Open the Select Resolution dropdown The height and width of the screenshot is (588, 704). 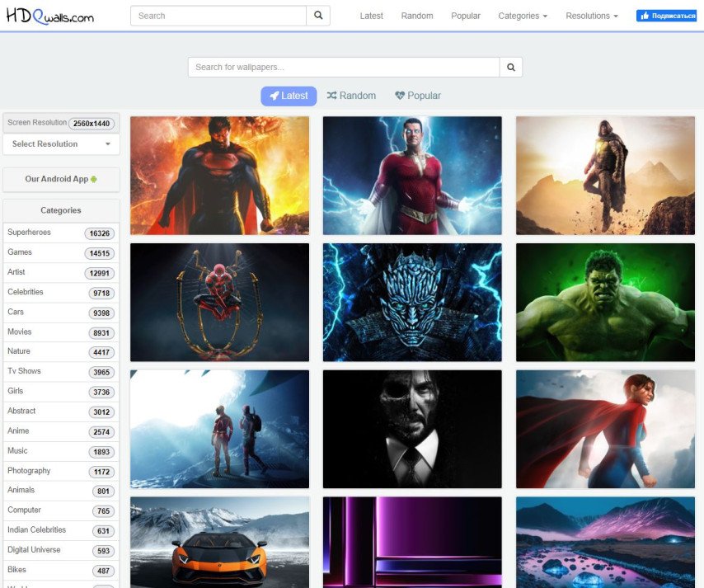pyautogui.click(x=61, y=144)
